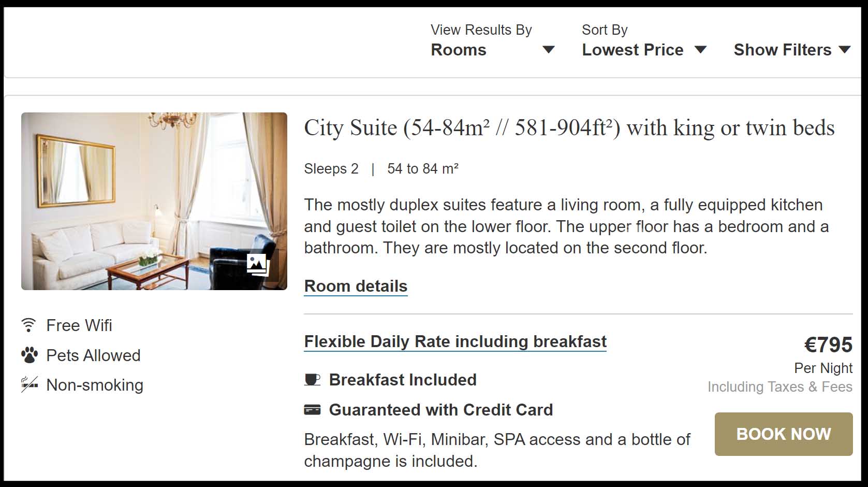The height and width of the screenshot is (487, 868).
Task: Click the Pets Allowed paw icon
Action: click(30, 355)
